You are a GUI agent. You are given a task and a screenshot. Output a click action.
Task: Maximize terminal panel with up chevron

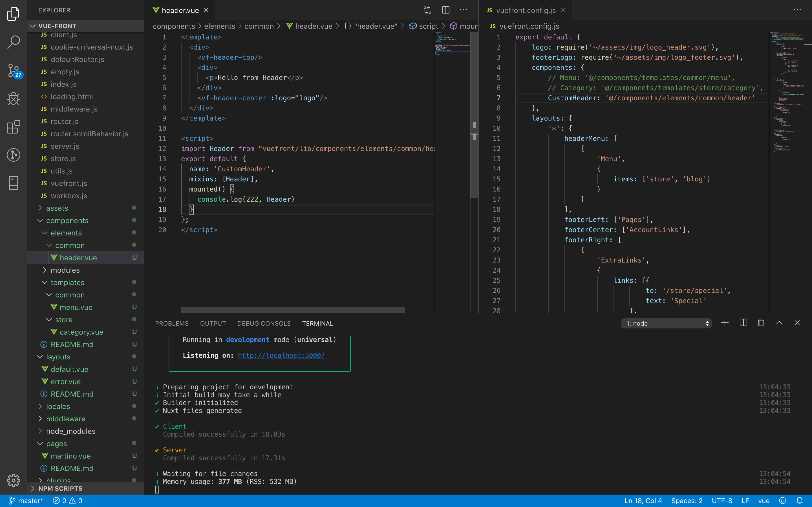pos(779,323)
